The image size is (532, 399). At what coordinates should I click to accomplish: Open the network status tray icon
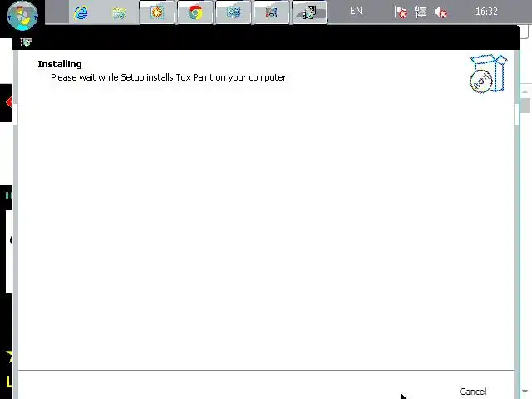(x=421, y=12)
